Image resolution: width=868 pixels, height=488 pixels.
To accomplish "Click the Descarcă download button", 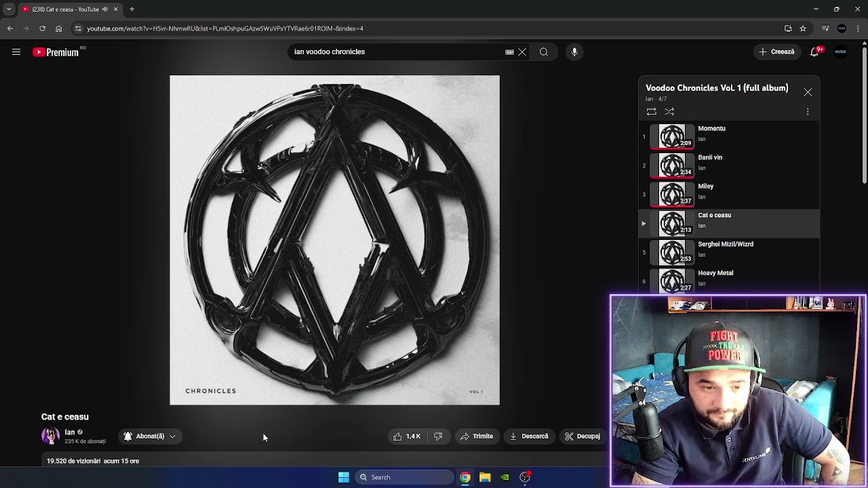I will click(529, 436).
